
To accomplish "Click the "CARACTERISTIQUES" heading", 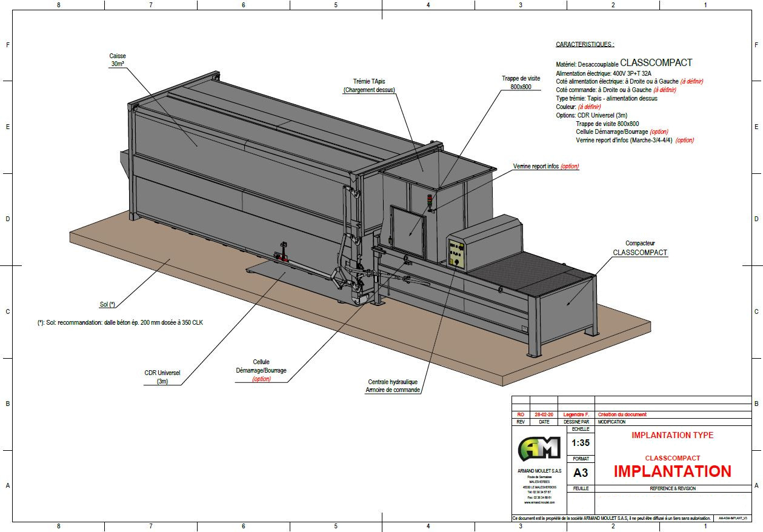I will point(585,45).
